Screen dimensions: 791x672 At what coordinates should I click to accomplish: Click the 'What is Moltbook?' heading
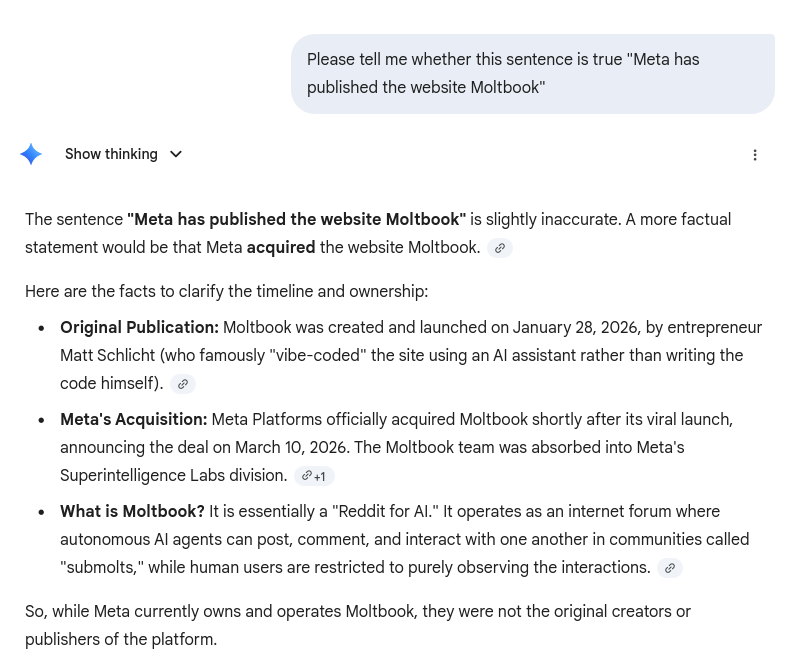[x=132, y=512]
